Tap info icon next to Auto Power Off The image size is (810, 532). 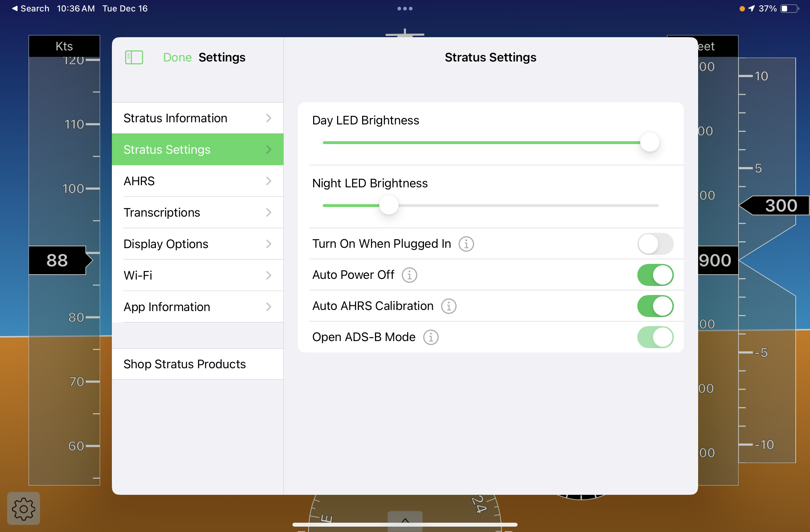pyautogui.click(x=409, y=275)
